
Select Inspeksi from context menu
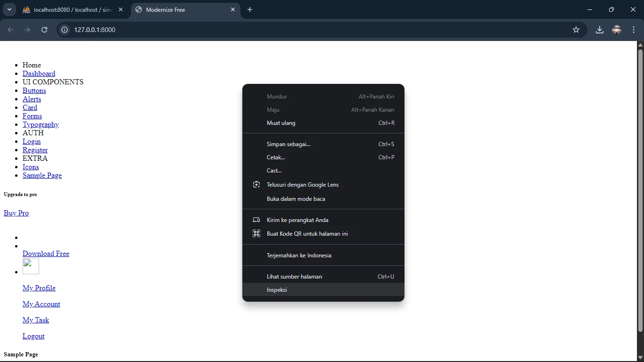(277, 289)
